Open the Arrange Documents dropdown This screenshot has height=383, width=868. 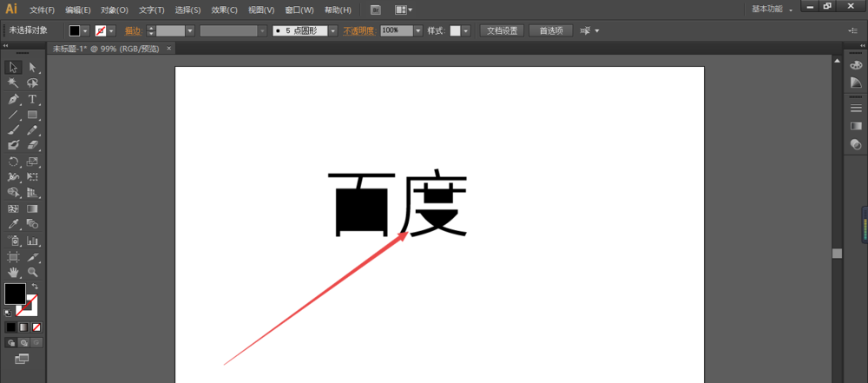coord(404,10)
